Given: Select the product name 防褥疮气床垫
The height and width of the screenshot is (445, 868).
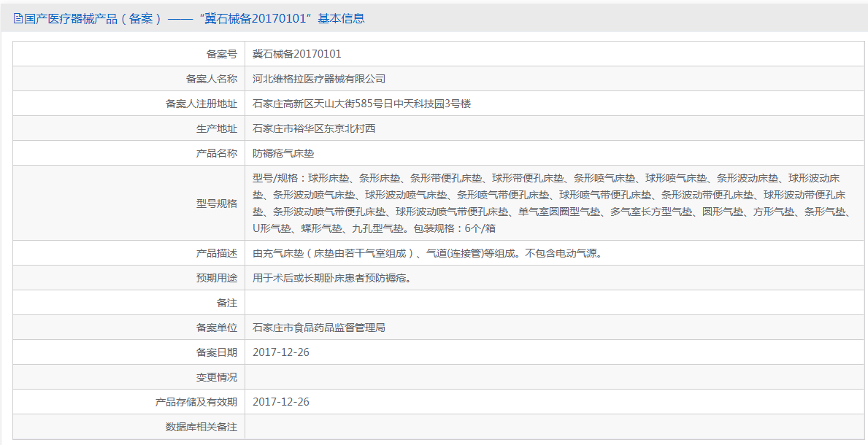Looking at the screenshot, I should point(283,153).
